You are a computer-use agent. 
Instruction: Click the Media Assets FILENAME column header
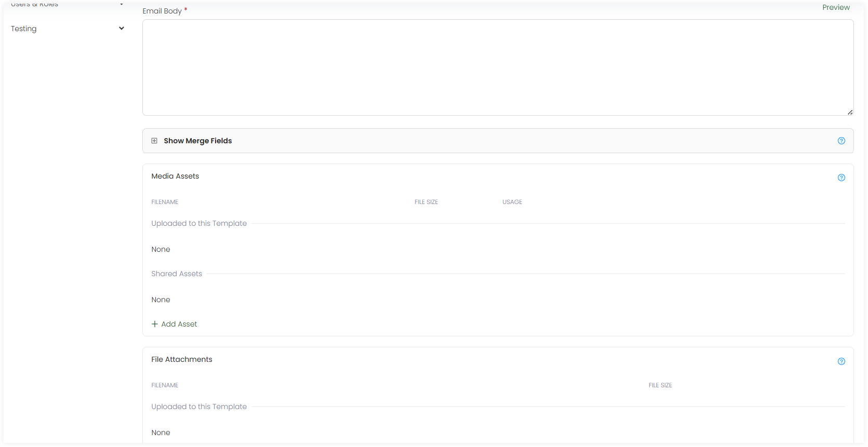tap(165, 202)
